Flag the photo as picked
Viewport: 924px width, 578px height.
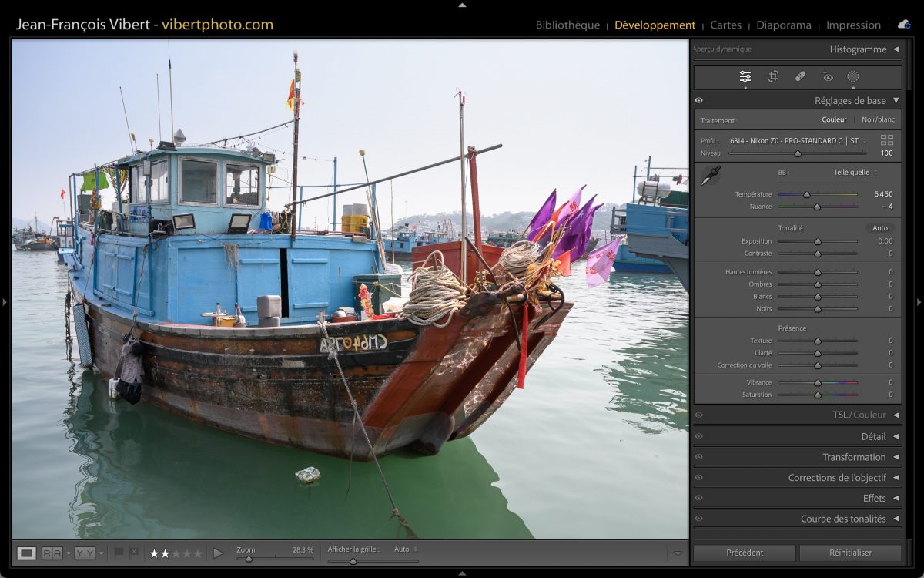tap(119, 553)
